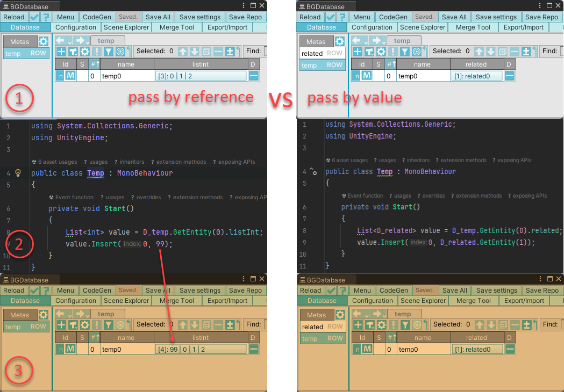Switch to Configuration tab in blue listInt window
Image resolution: width=564 pixels, height=392 pixels.
75,27
